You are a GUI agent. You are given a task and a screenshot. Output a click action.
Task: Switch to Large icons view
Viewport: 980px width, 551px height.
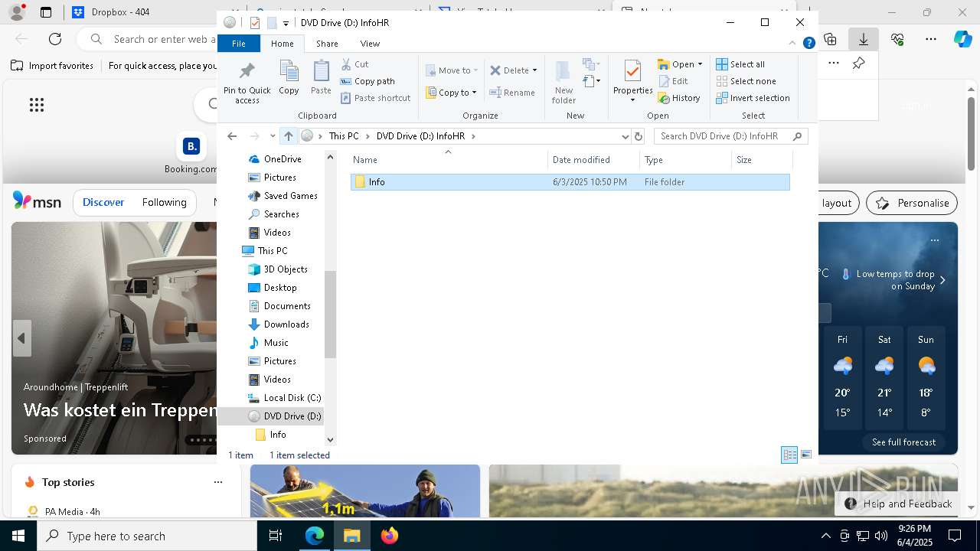click(805, 455)
